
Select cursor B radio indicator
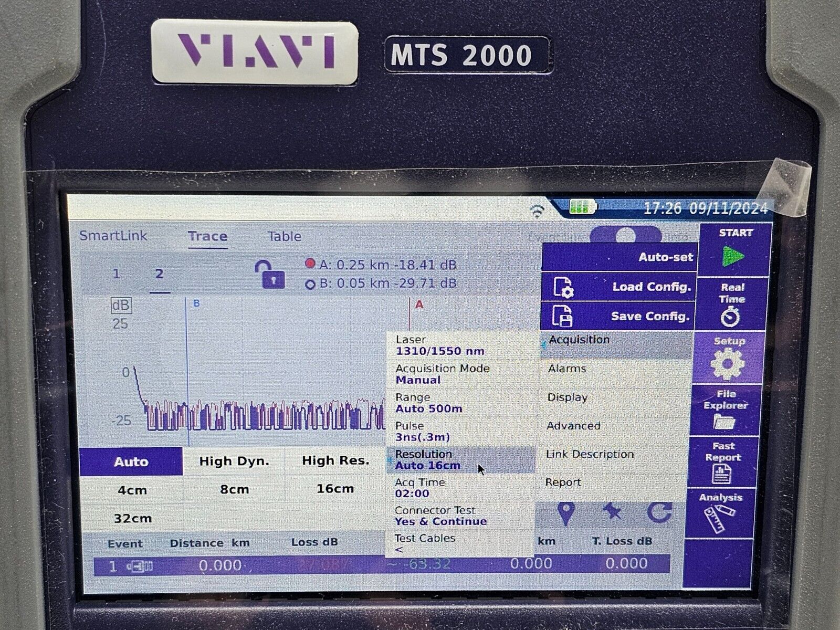[310, 284]
